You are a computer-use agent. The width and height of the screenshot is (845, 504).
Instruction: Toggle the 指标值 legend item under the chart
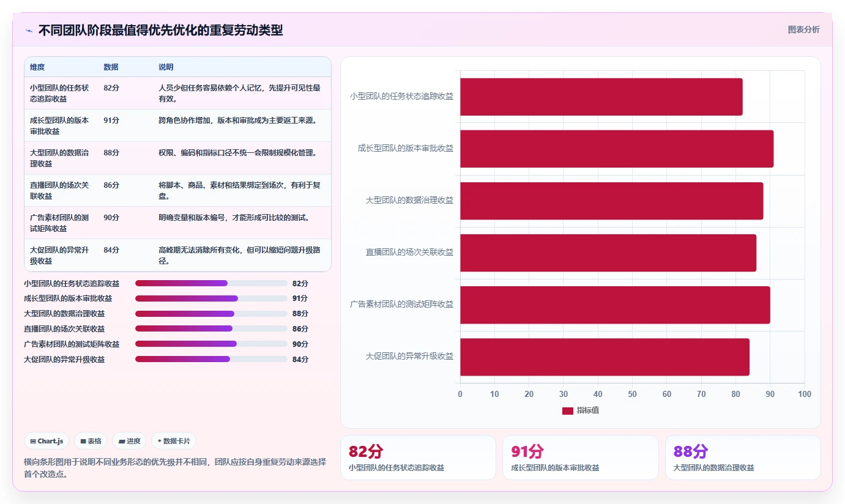pyautogui.click(x=580, y=410)
